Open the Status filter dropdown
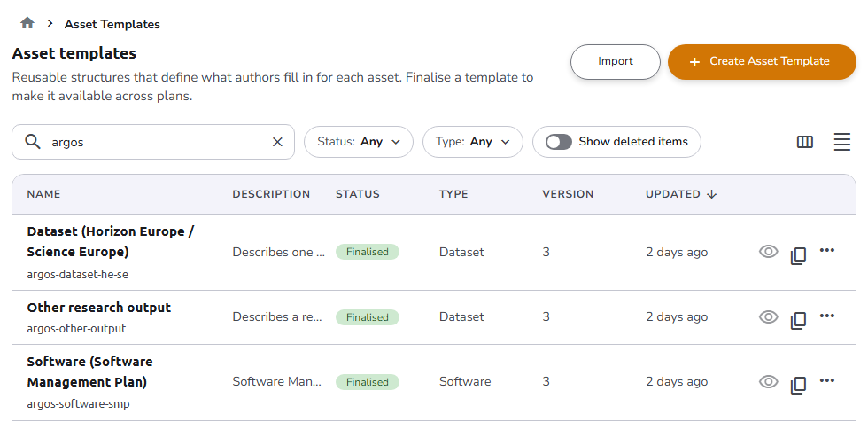 (359, 142)
